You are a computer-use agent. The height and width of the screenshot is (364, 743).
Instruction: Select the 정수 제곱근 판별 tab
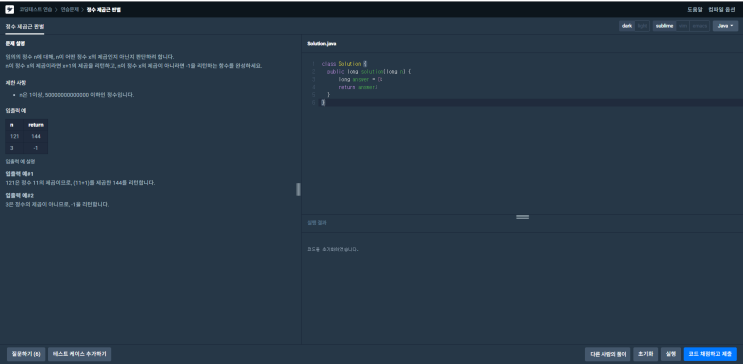coord(25,27)
